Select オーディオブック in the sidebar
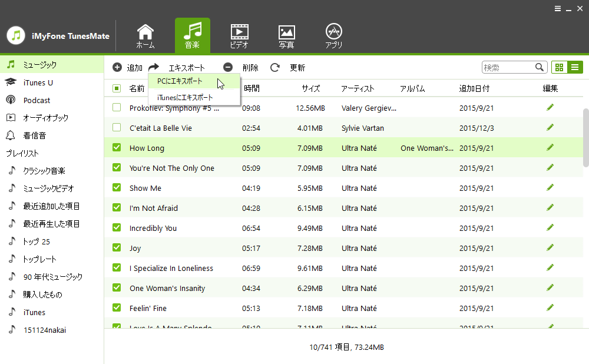This screenshot has height=364, width=589. [52, 118]
